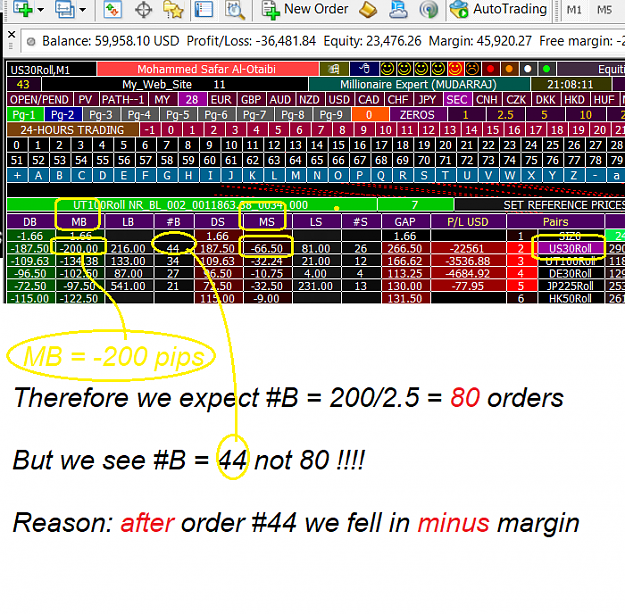Click the orange 0 button
This screenshot has height=614, width=625.
click(x=369, y=115)
